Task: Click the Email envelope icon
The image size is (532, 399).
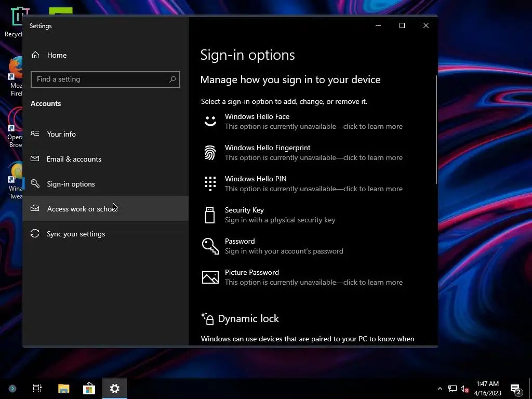Action: pos(35,158)
